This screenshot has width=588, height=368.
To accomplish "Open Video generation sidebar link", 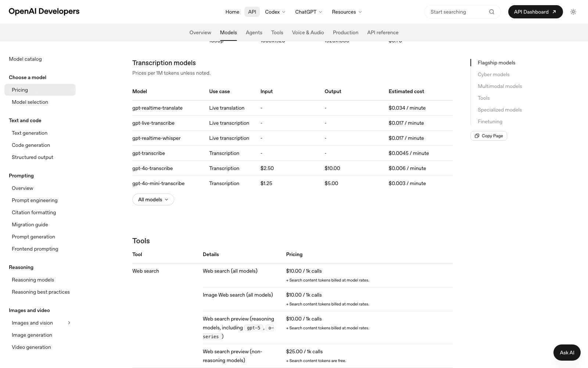I will 31,347.
